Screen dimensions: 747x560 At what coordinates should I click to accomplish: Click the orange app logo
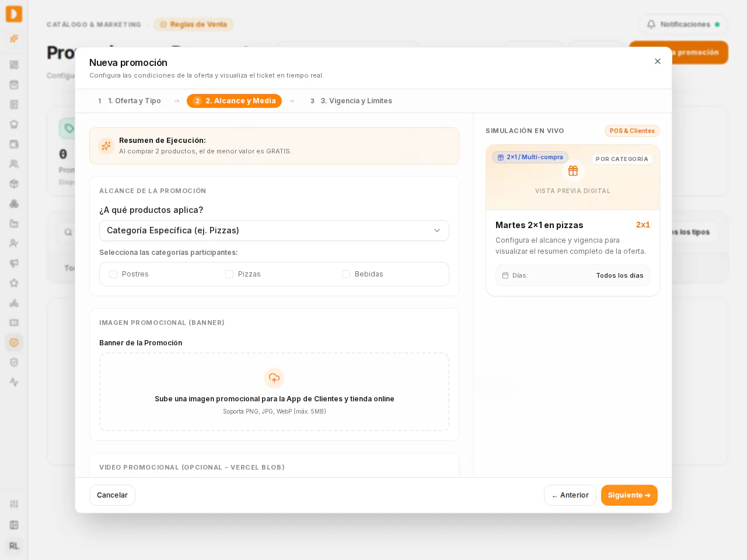point(14,14)
